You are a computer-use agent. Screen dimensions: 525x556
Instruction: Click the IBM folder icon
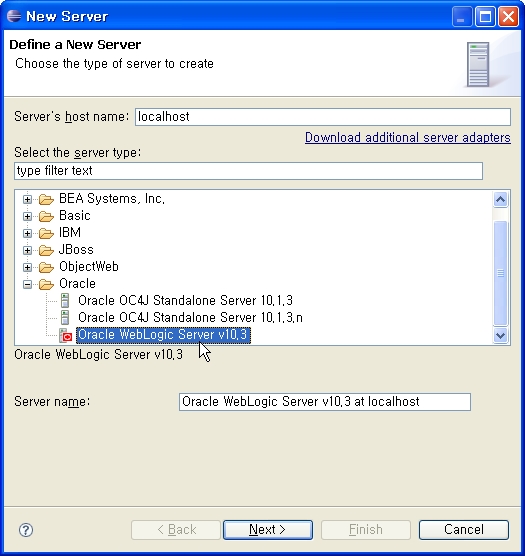[46, 233]
